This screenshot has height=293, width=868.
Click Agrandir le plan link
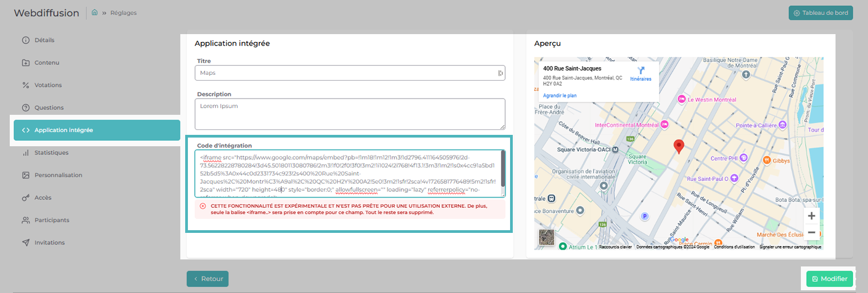pos(560,96)
